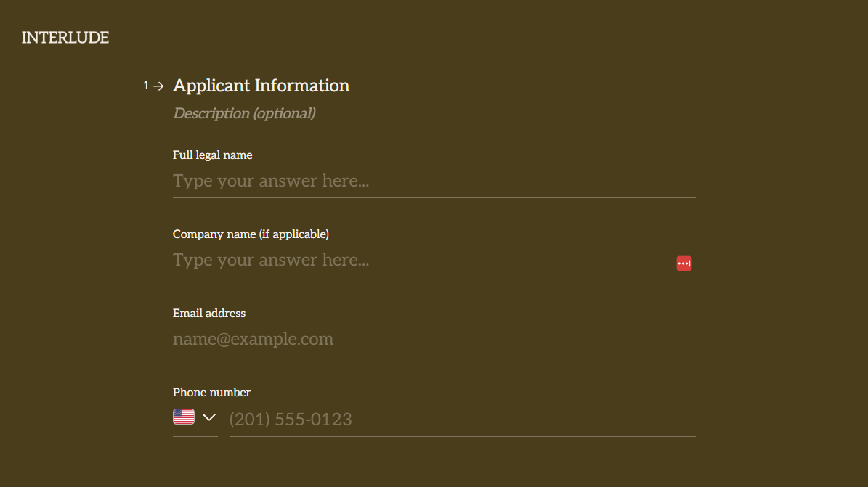
Task: Click the Phone number label
Action: tap(211, 392)
